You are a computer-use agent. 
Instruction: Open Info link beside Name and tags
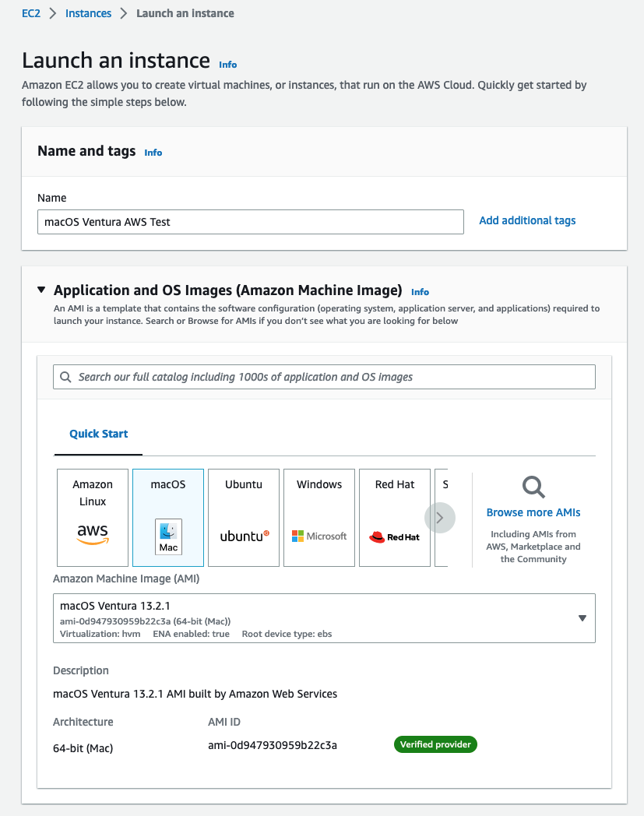tap(153, 153)
